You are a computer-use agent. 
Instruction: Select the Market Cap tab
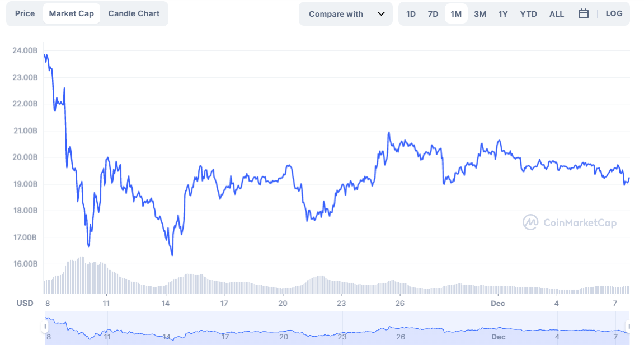[72, 13]
